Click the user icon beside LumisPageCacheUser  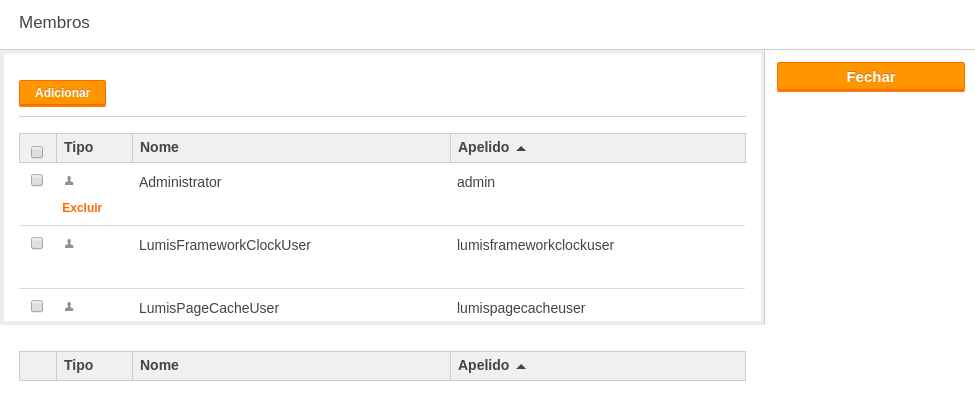coord(69,307)
